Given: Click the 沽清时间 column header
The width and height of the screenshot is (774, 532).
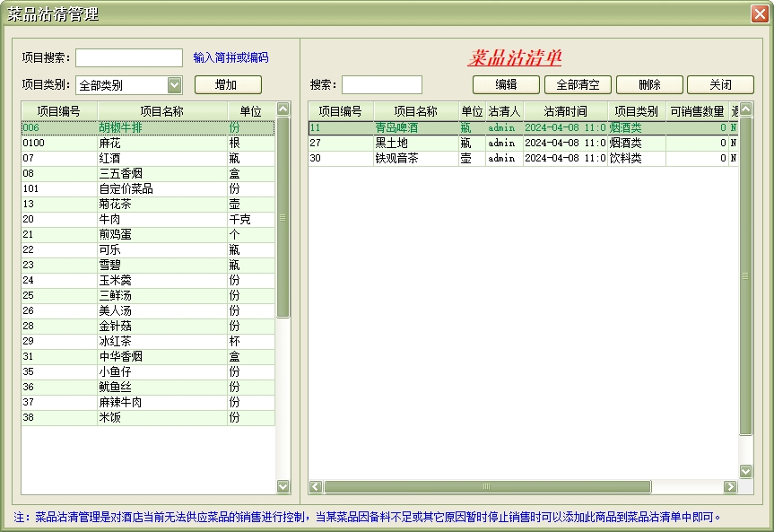Looking at the screenshot, I should 565,111.
